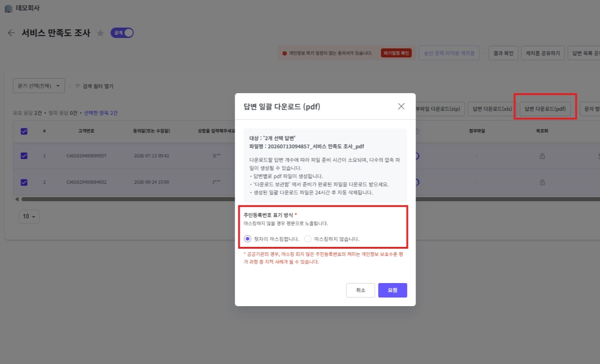Select 뒷자리 마스킹합니다 radio option

[247, 239]
